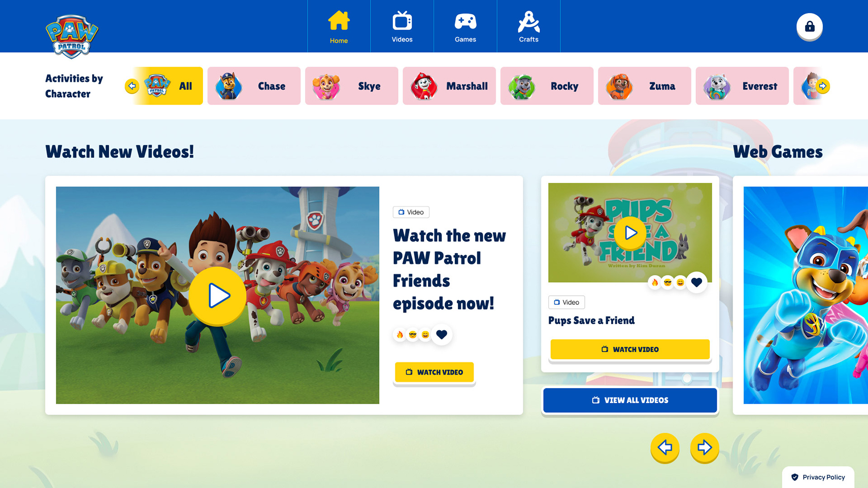Open the Videos tab
Viewport: 868px width, 488px height.
pyautogui.click(x=402, y=26)
